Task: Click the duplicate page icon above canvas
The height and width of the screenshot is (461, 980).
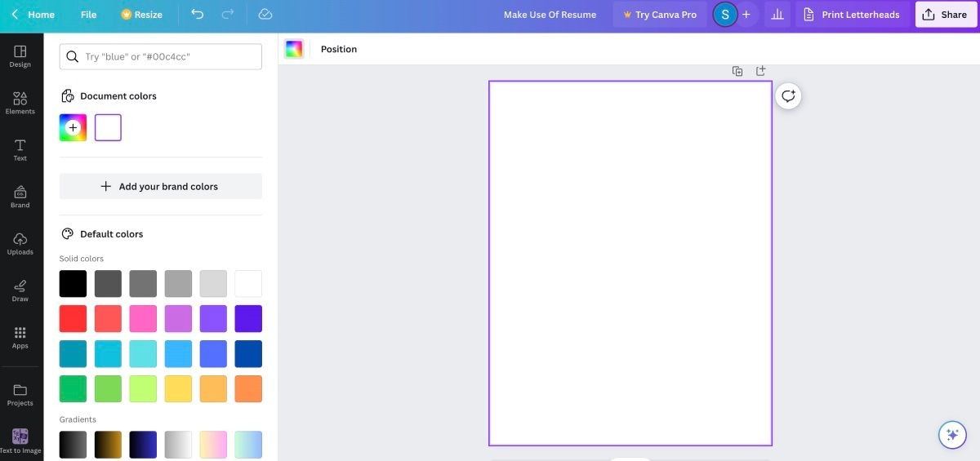Action: (x=737, y=71)
